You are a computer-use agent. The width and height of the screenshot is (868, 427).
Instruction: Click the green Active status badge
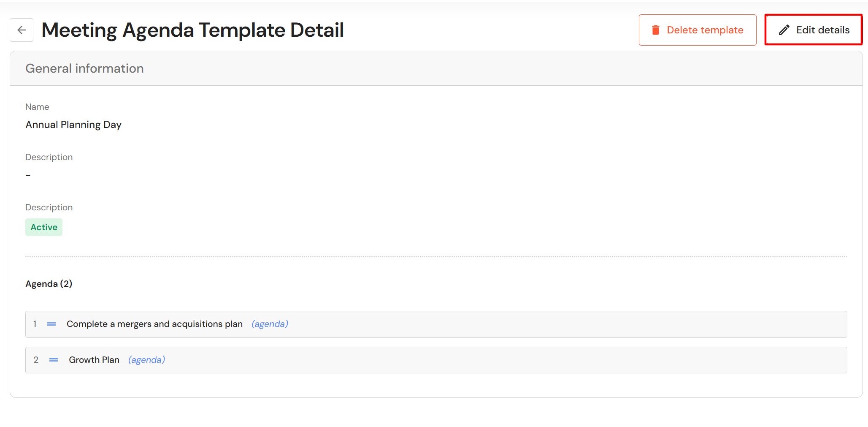44,227
